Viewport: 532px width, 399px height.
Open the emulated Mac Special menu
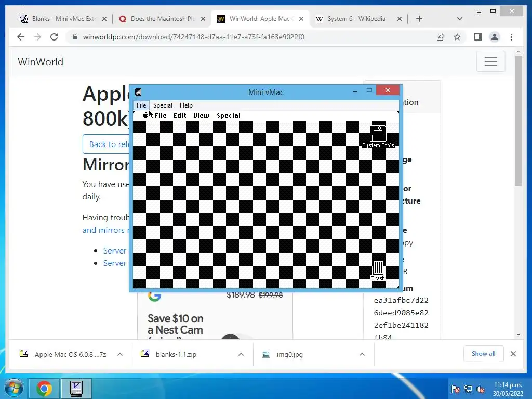pos(229,116)
